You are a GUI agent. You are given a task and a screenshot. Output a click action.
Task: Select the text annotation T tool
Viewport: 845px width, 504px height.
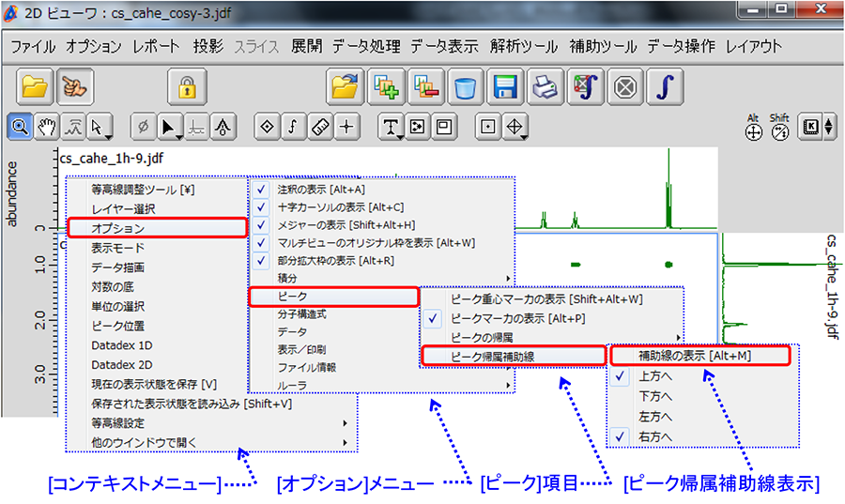click(x=391, y=127)
